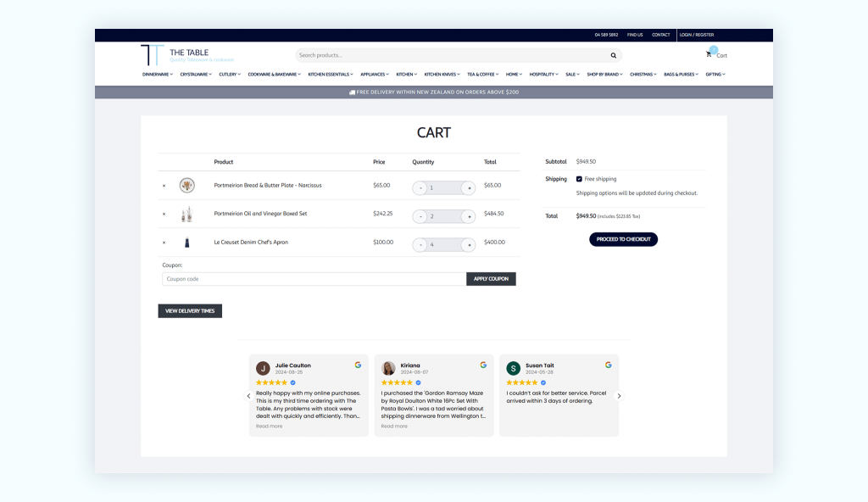Click verified badge on Kiriana review
The height and width of the screenshot is (502, 868).
[x=418, y=382]
